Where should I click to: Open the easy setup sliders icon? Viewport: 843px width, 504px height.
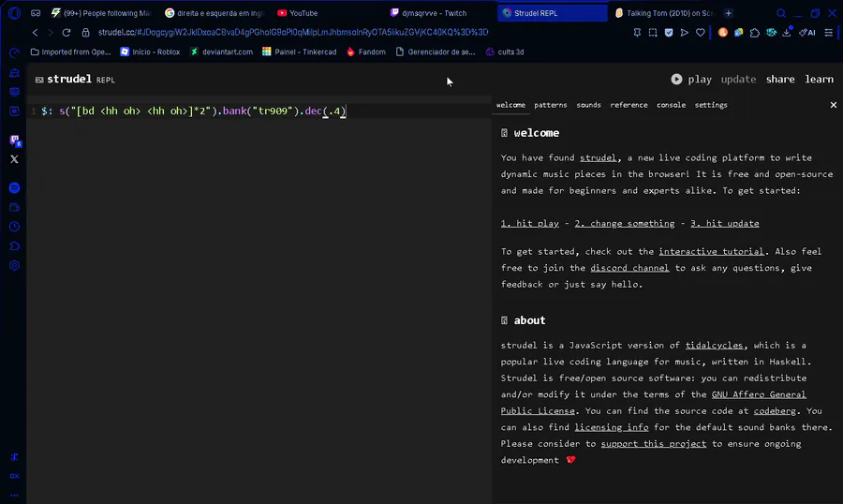coord(829,33)
